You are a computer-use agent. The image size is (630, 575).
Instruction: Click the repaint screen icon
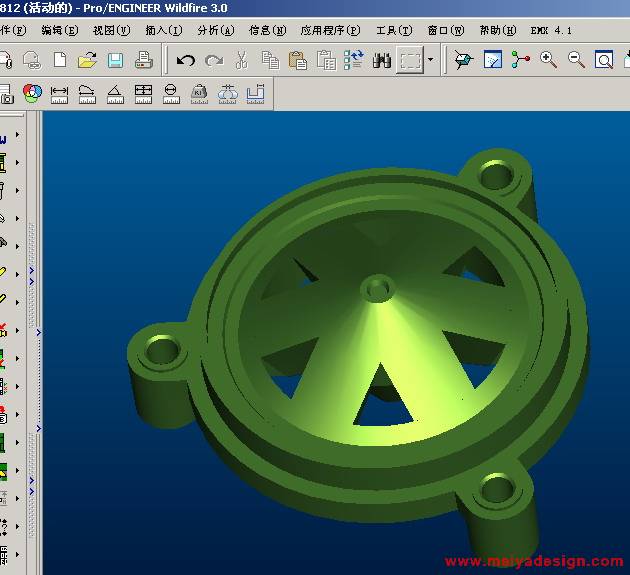(x=492, y=60)
